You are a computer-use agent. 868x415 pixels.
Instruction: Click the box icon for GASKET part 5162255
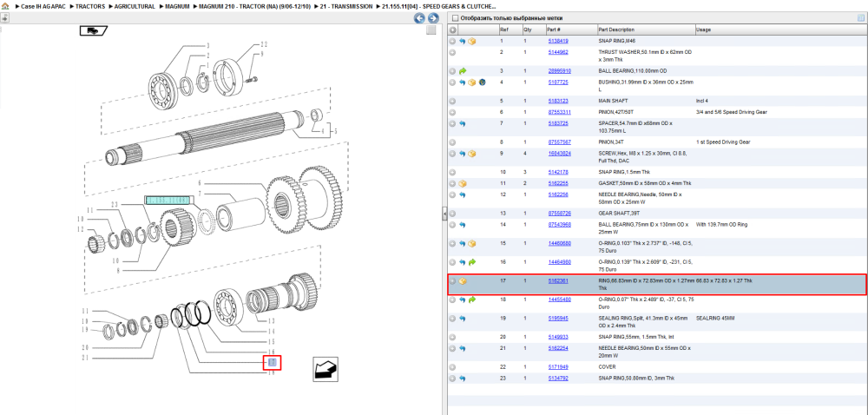463,183
